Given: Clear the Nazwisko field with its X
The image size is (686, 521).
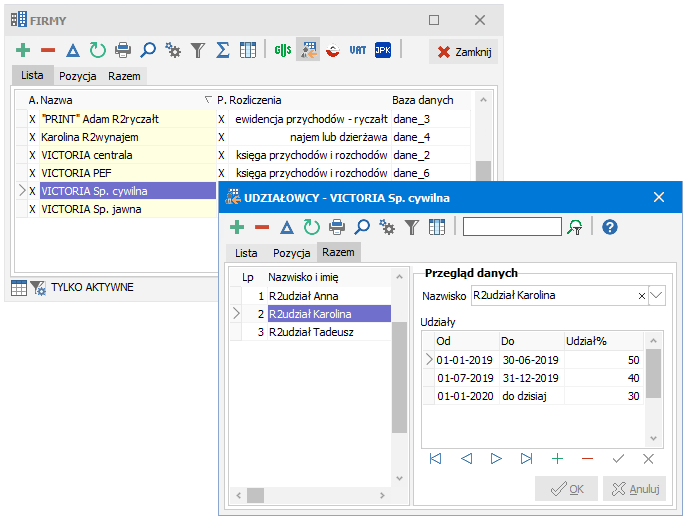Looking at the screenshot, I should pos(641,296).
